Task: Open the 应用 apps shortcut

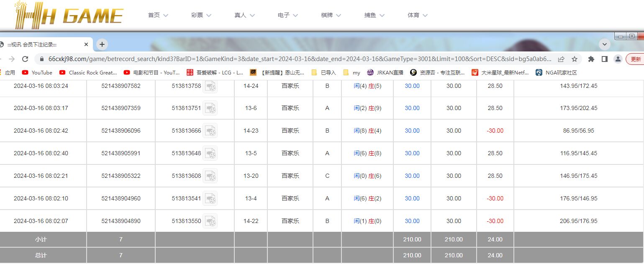Action: coord(8,72)
